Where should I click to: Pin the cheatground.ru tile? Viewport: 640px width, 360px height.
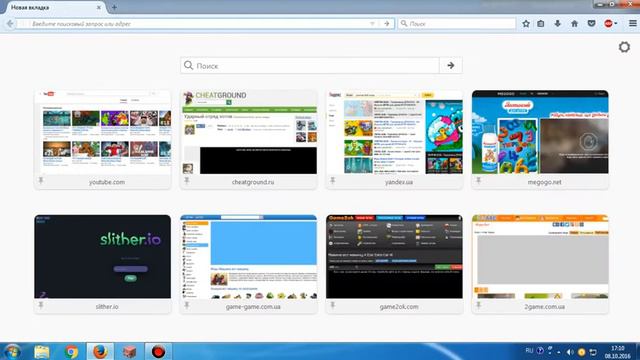pos(187,180)
